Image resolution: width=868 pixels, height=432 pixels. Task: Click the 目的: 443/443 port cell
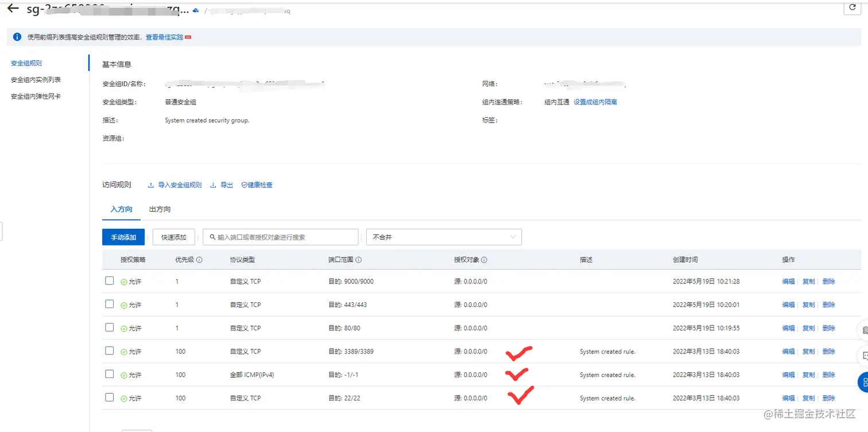coord(347,305)
